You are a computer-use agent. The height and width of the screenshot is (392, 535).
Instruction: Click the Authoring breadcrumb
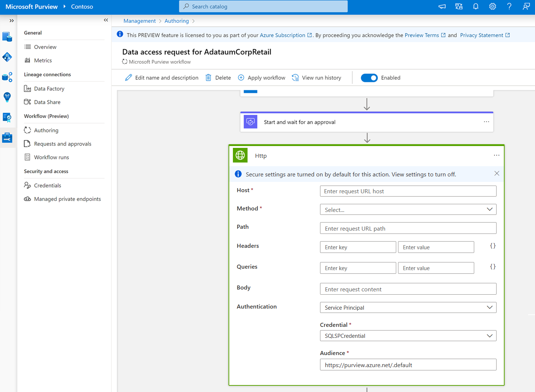click(177, 21)
